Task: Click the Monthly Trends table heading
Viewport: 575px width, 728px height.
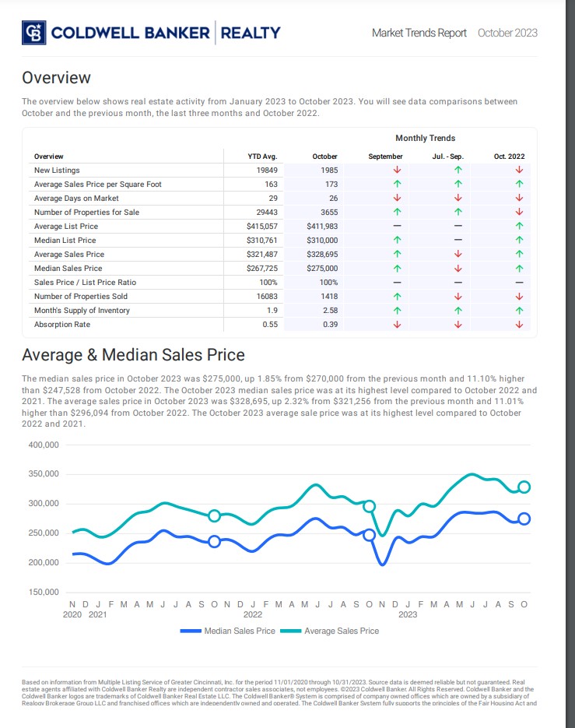Action: 425,138
